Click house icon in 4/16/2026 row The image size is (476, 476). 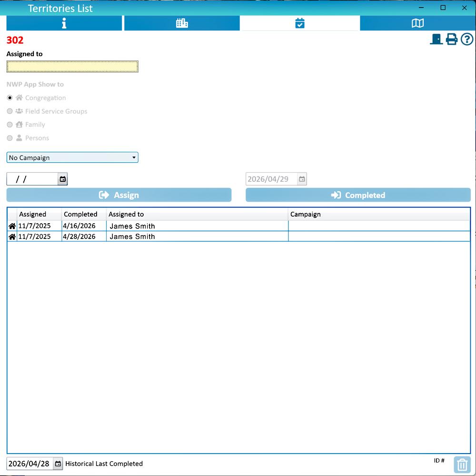click(x=12, y=226)
